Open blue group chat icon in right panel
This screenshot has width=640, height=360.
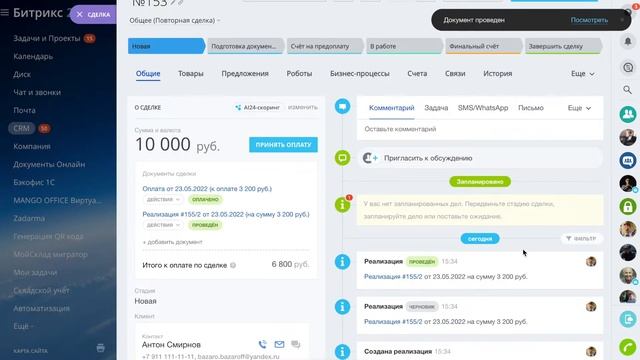pos(628,160)
